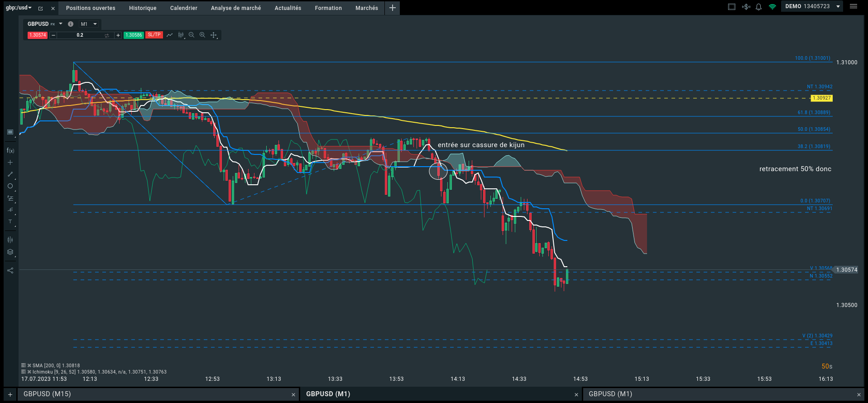
Task: Switch to the GBPUSD (M15) chart tab
Action: tap(47, 394)
